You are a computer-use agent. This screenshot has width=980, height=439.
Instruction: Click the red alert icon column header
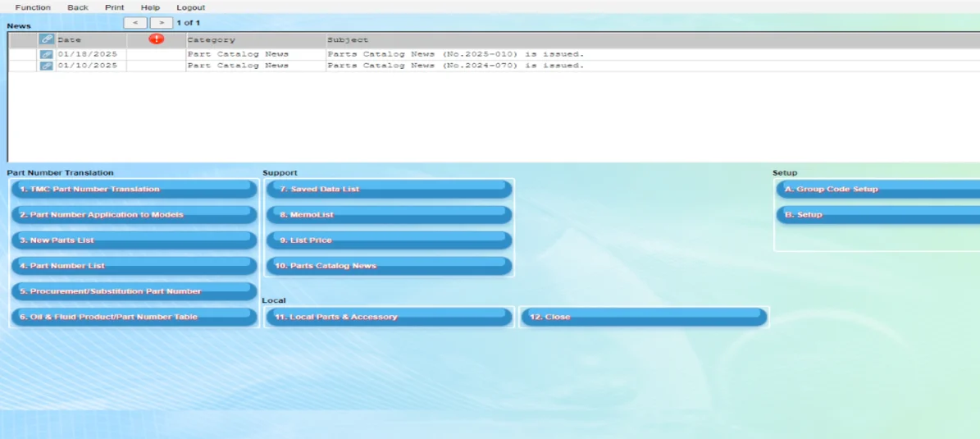[x=157, y=39]
